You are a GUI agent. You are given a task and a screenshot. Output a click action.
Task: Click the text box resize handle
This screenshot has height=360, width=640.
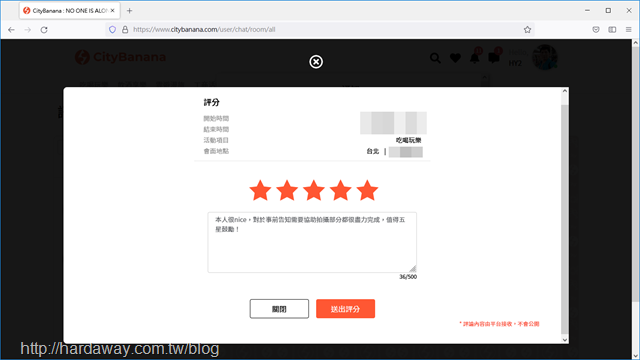coord(413,269)
